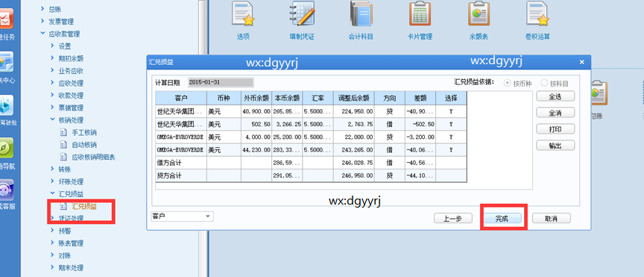Click the 上一步 previous step button
The image size is (644, 277).
point(453,219)
